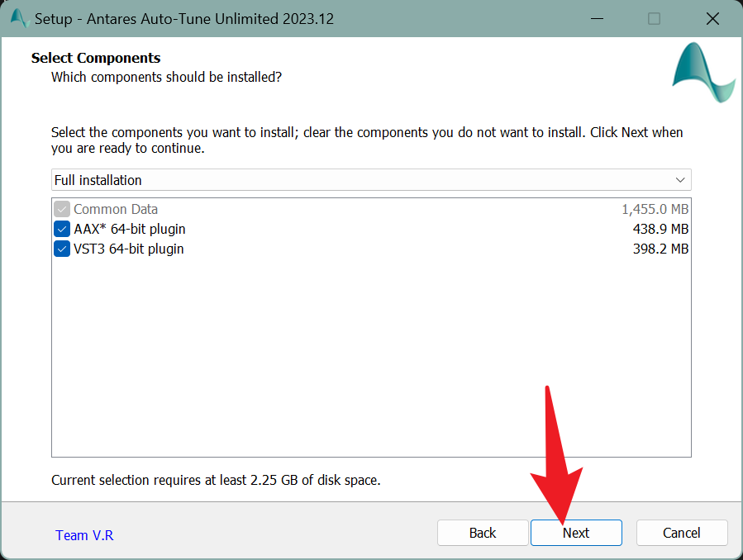Go Back to the previous setup page
This screenshot has height=560, width=743.
click(483, 533)
